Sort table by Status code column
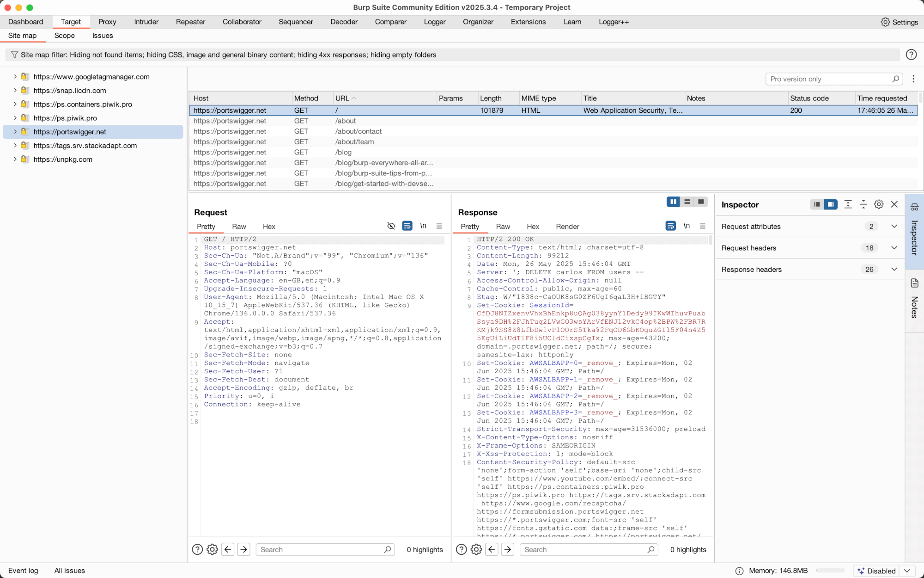The image size is (924, 578). [821, 98]
